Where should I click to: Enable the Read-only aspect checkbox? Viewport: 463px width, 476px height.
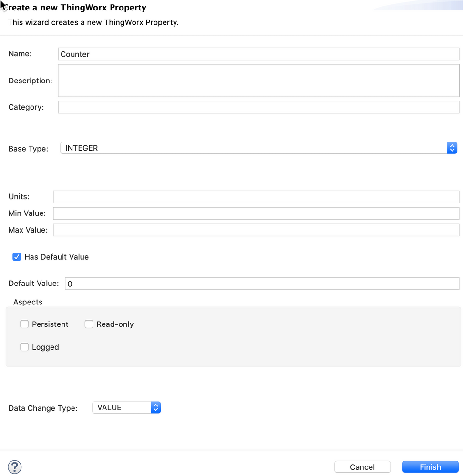89,324
